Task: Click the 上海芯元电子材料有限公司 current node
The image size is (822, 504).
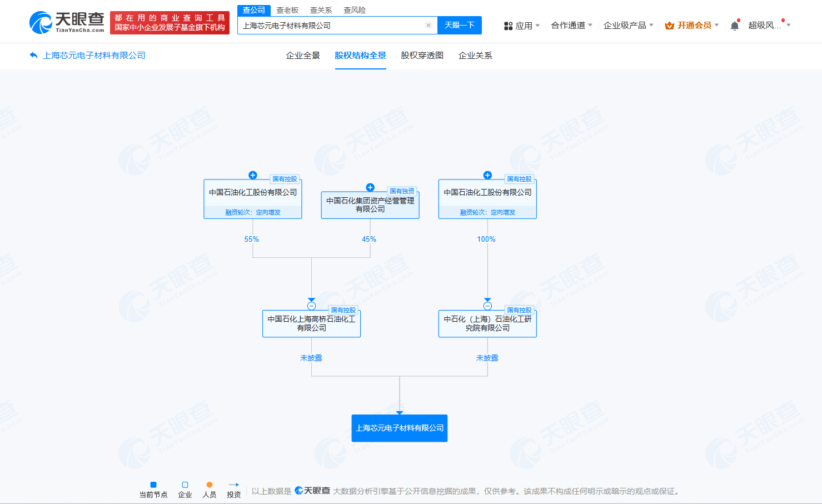Action: (x=400, y=428)
